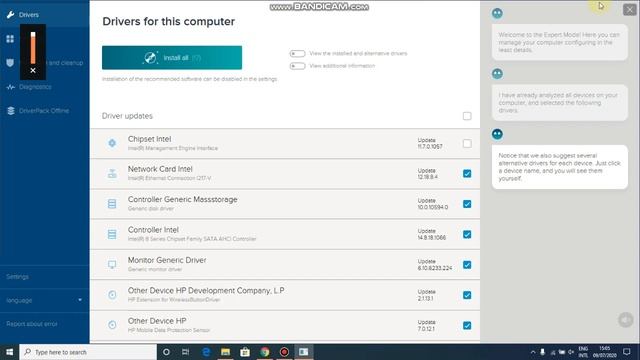This screenshot has height=360, width=640.
Task: Click the Intel(R) Management Engine Interface subtitle
Action: pos(173,148)
